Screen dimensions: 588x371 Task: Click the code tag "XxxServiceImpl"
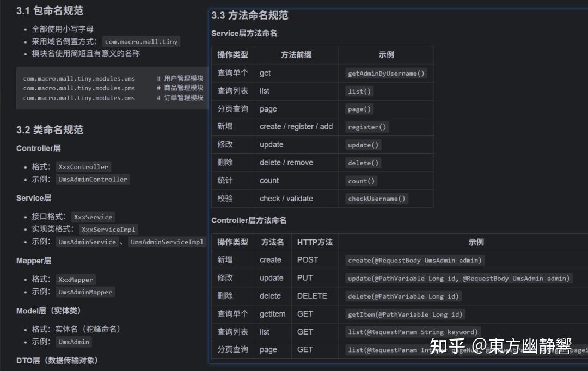(x=108, y=229)
